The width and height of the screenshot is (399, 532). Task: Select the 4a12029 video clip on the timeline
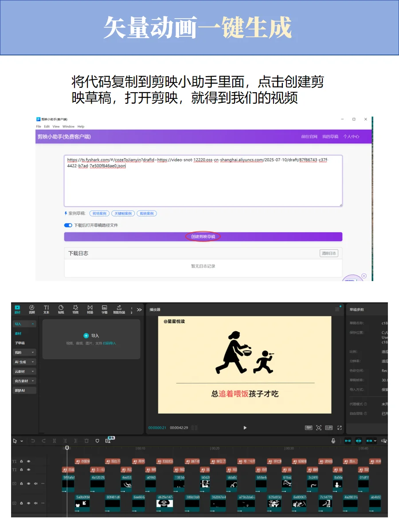[x=97, y=483]
